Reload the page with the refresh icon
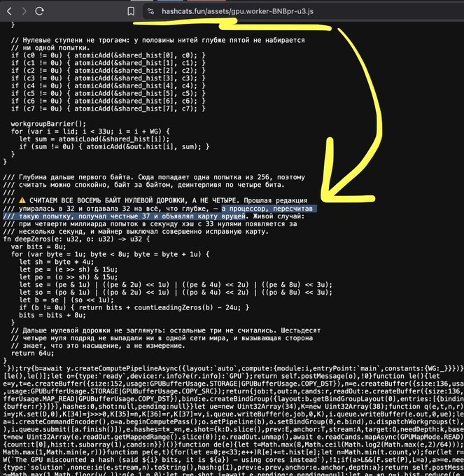Screen dimensions: 464x476 tap(39, 11)
